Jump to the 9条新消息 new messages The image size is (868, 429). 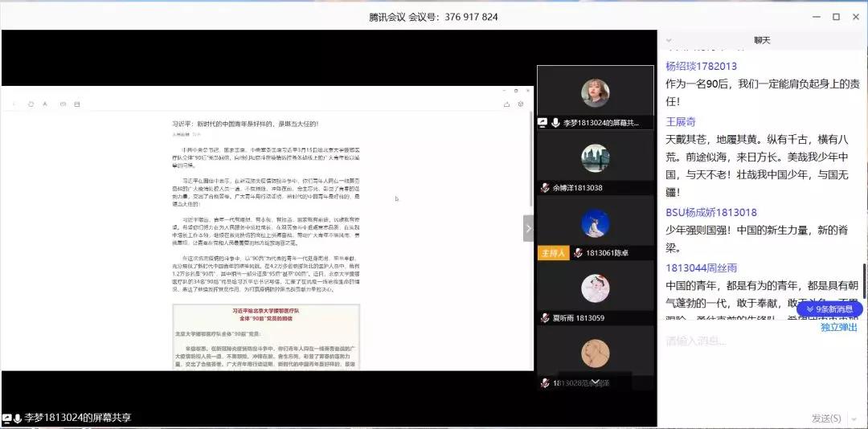tap(829, 308)
